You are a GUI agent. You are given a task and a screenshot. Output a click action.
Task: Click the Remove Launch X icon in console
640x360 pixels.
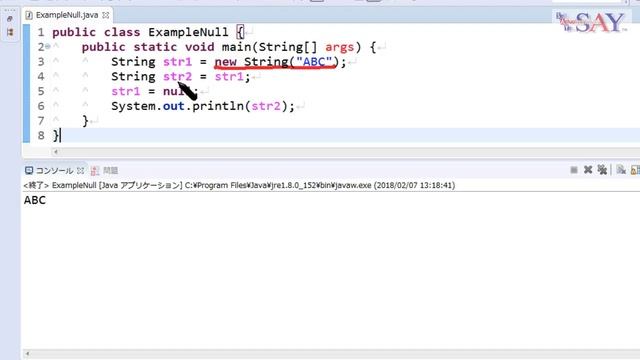point(588,170)
